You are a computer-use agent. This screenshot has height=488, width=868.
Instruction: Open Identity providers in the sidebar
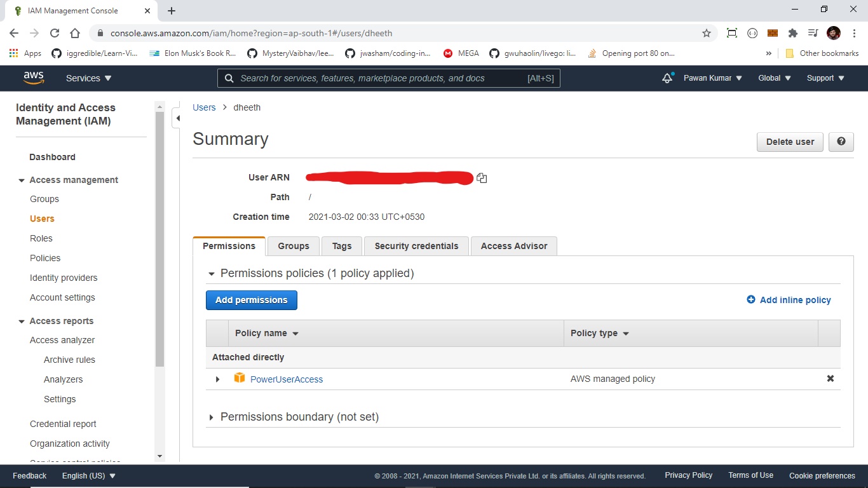(64, 278)
